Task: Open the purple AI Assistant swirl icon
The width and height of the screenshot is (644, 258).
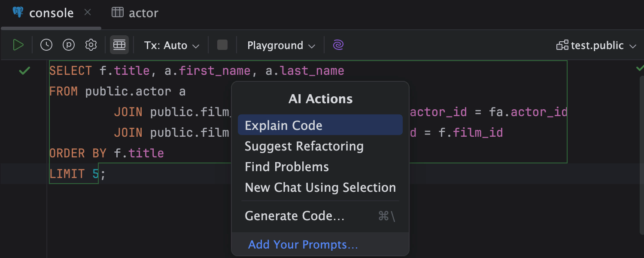Action: (x=338, y=45)
